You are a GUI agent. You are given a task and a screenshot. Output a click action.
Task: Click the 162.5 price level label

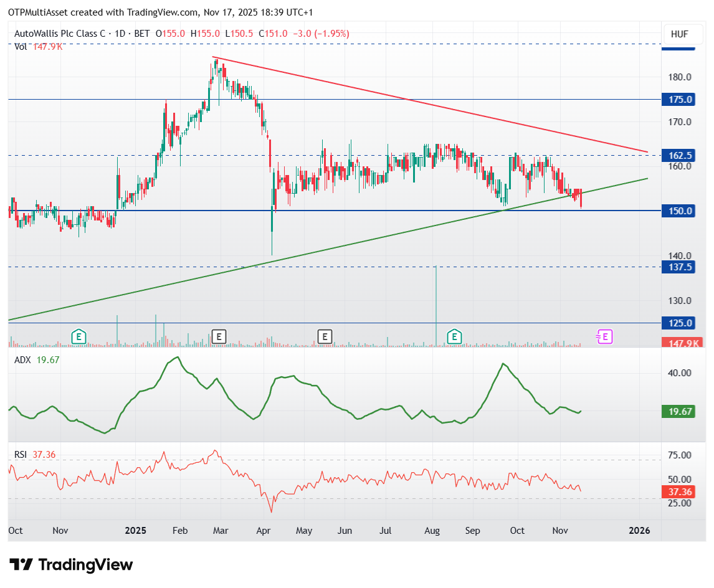(679, 155)
